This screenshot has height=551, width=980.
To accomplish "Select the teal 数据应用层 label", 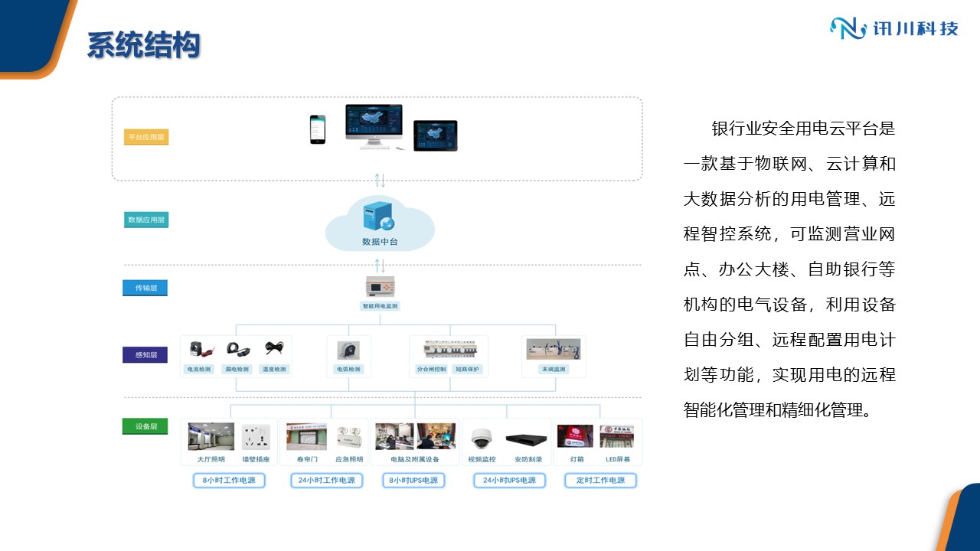I will (145, 220).
